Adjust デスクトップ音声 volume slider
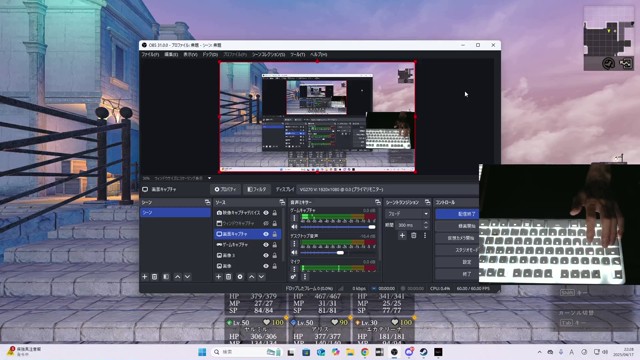 click(338, 253)
